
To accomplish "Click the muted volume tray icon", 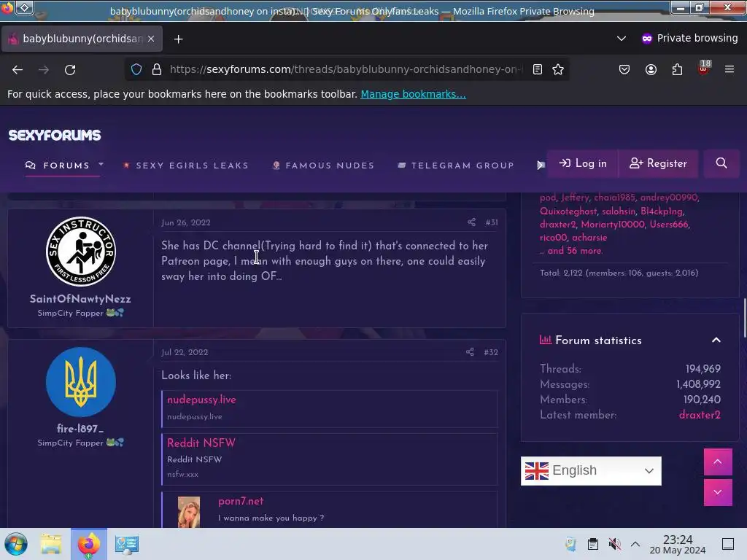I will coord(614,544).
